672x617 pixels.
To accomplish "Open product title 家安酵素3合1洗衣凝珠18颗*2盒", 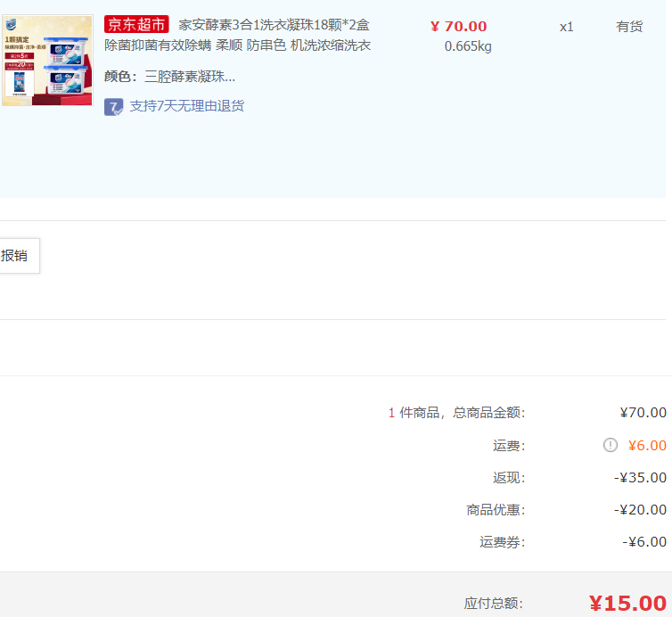I will tap(274, 25).
